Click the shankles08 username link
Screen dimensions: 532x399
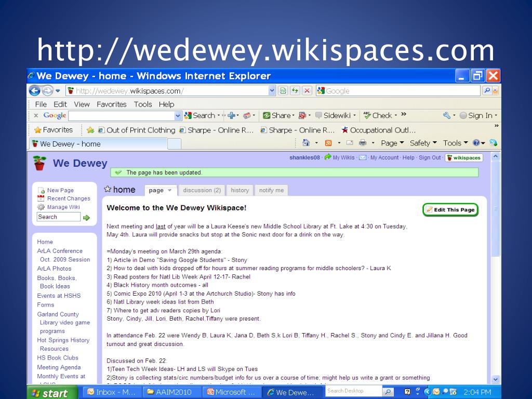pos(304,157)
